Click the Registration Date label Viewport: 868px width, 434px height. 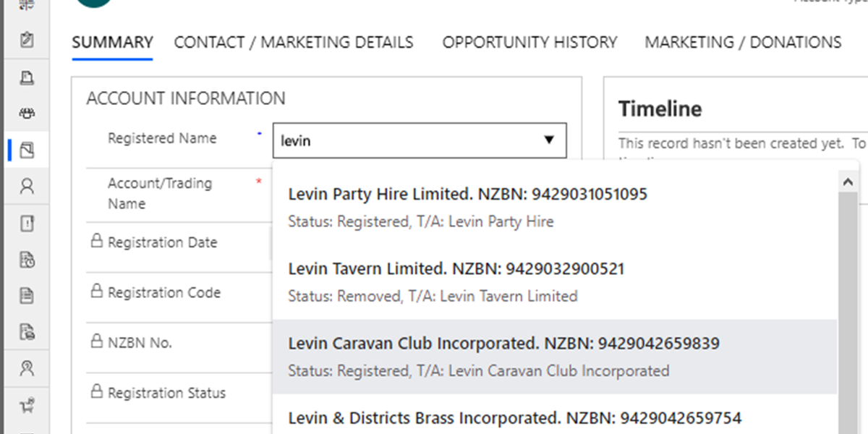(162, 242)
